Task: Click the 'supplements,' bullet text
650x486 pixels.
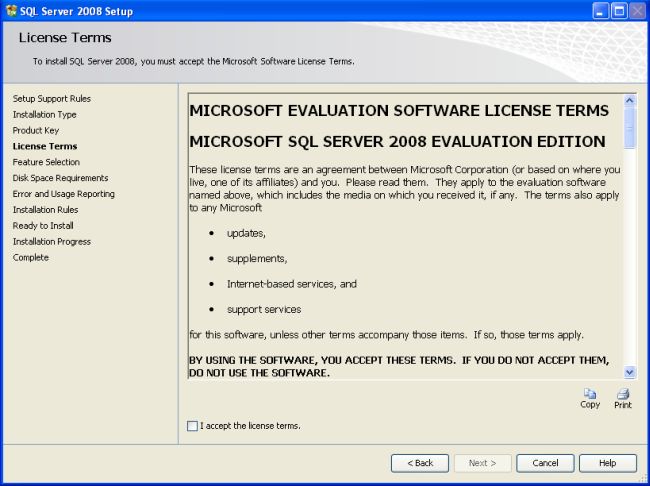Action: click(257, 259)
